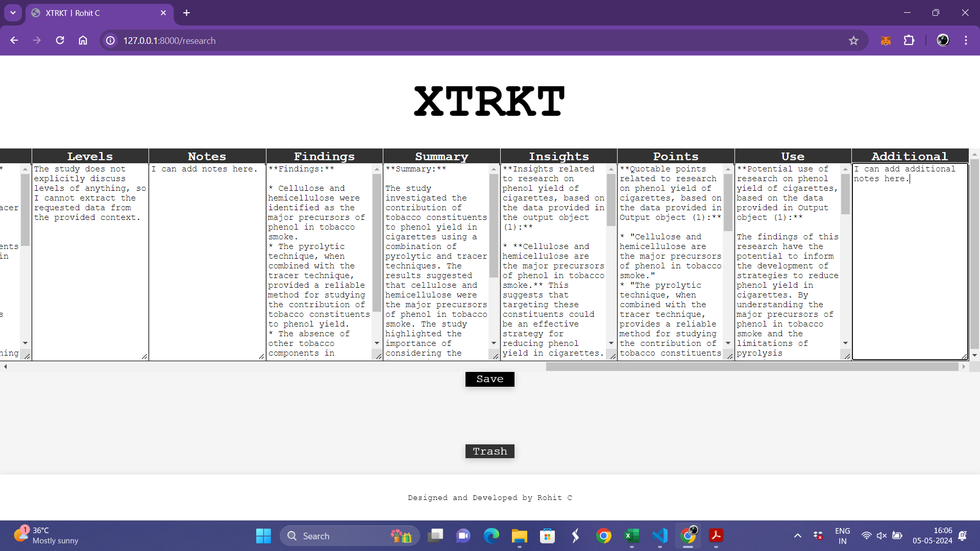Viewport: 980px width, 551px height.
Task: Bookmark this page with star icon
Action: [x=853, y=40]
